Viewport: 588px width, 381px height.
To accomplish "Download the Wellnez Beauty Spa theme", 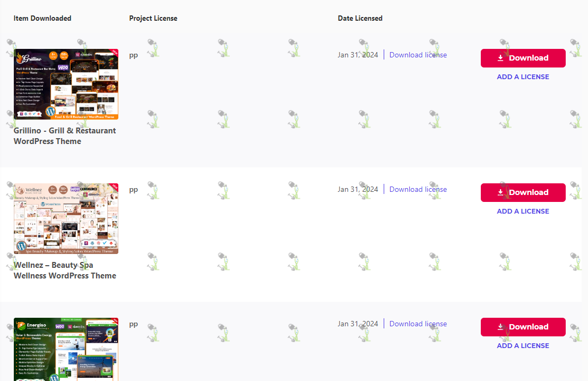I will (x=523, y=192).
